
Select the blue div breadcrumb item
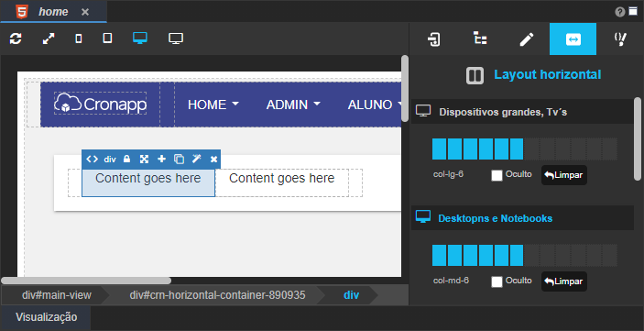pos(351,295)
